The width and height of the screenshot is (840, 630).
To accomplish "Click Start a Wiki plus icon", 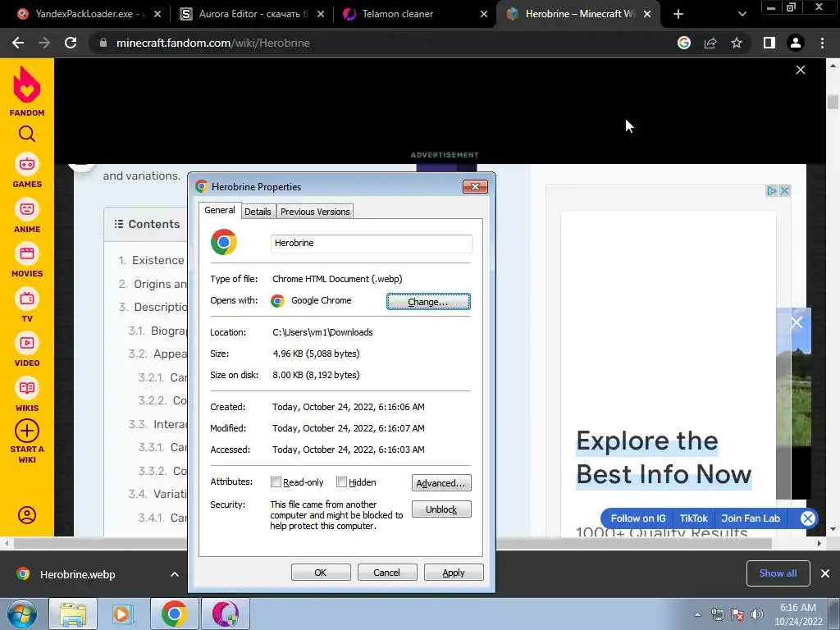I will [27, 431].
